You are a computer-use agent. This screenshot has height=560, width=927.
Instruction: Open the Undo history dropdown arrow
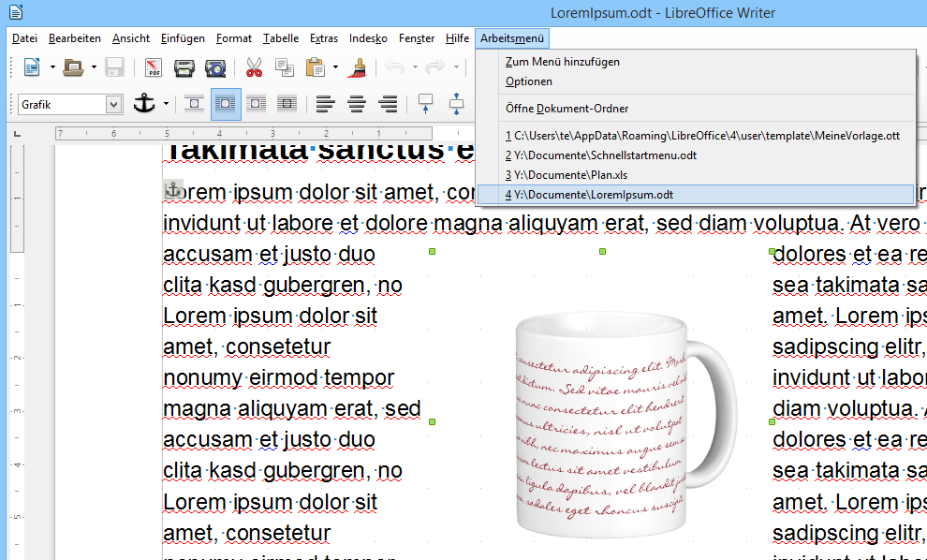415,67
